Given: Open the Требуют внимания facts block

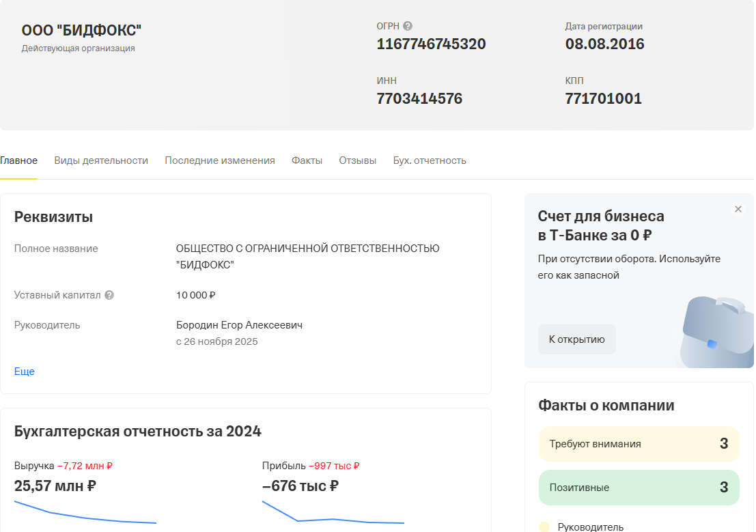Looking at the screenshot, I should point(639,444).
